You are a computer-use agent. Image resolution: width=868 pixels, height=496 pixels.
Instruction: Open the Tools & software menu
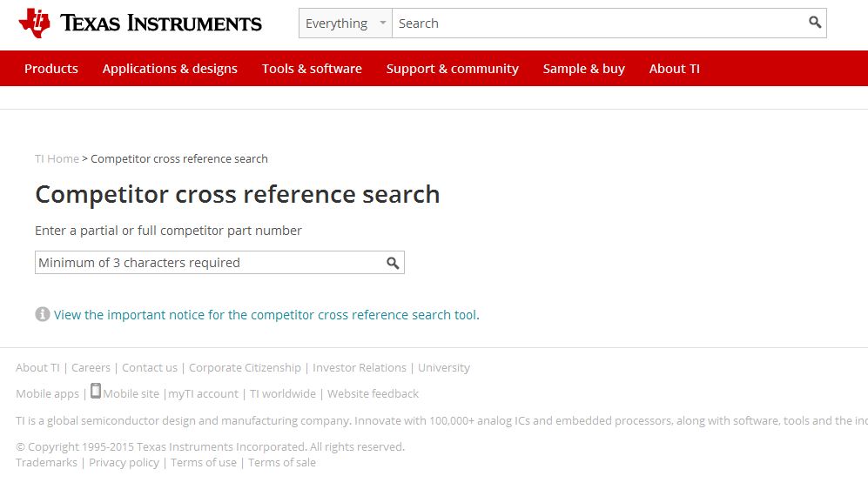click(x=312, y=69)
